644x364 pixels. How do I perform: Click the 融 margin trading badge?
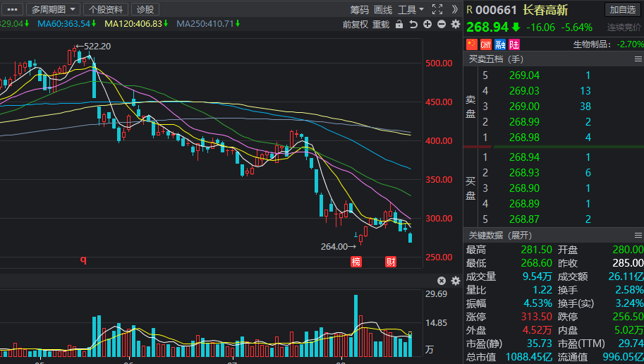click(x=500, y=44)
